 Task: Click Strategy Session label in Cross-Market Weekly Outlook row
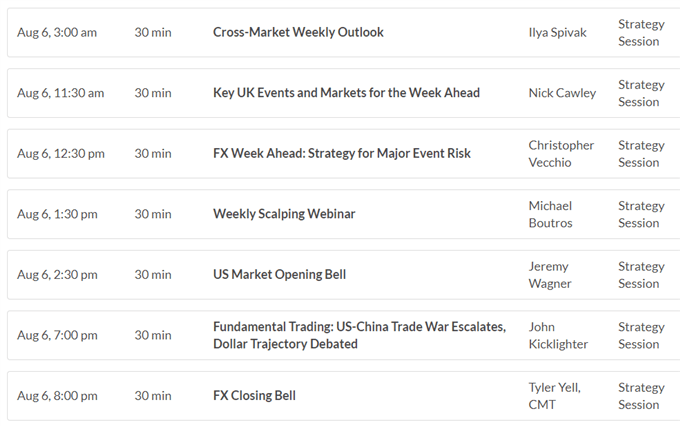point(641,33)
